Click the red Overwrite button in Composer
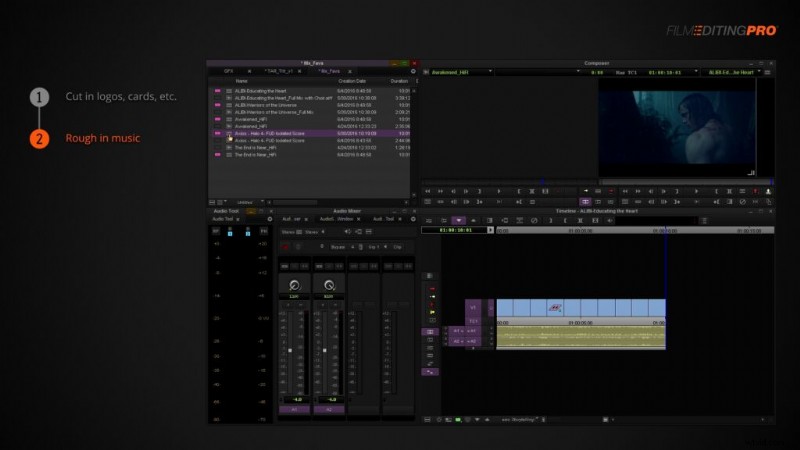Viewport: 800px width, 450px height. coord(611,191)
